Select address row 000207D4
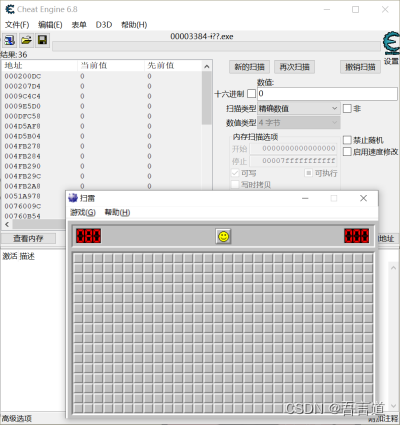401x426 pixels. [102, 86]
